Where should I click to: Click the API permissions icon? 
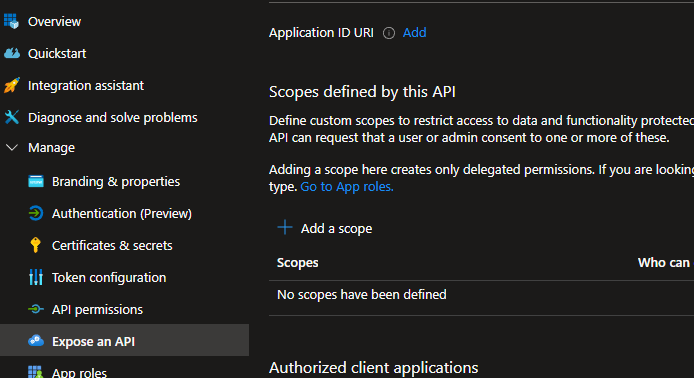click(x=36, y=309)
